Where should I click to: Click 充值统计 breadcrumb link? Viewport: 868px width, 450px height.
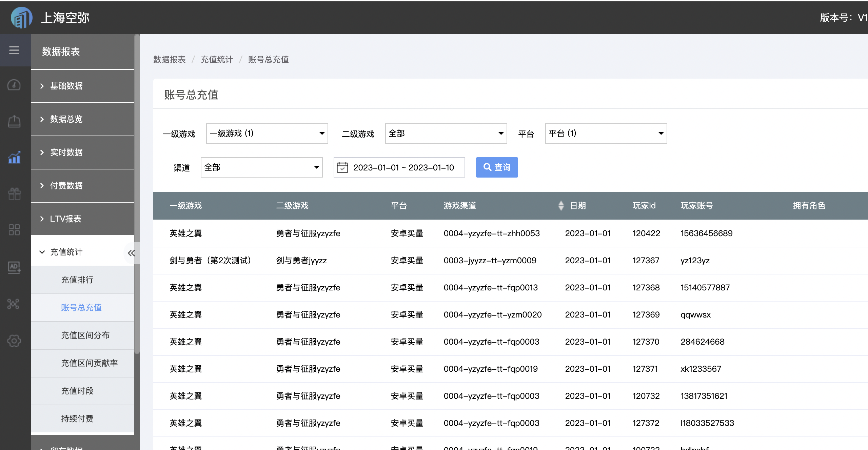click(217, 60)
